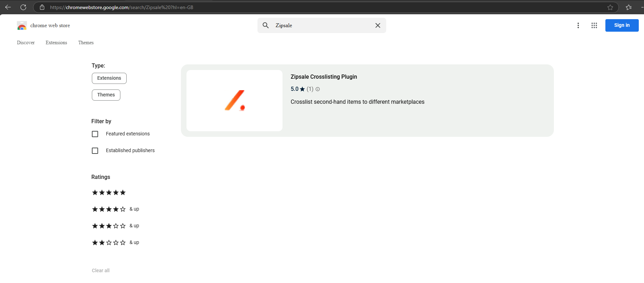Screen dimensions: 644x283
Task: Select the Themes type filter chip
Action: (106, 95)
